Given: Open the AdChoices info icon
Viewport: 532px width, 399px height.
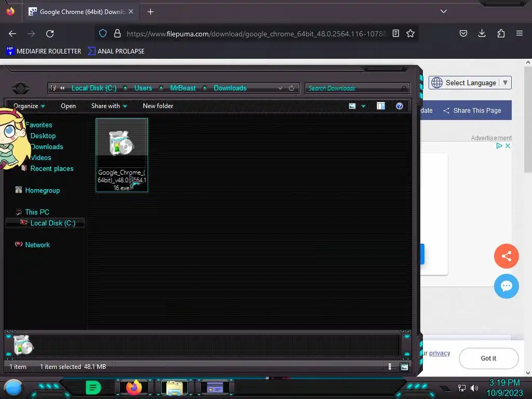Looking at the screenshot, I should click(x=499, y=146).
